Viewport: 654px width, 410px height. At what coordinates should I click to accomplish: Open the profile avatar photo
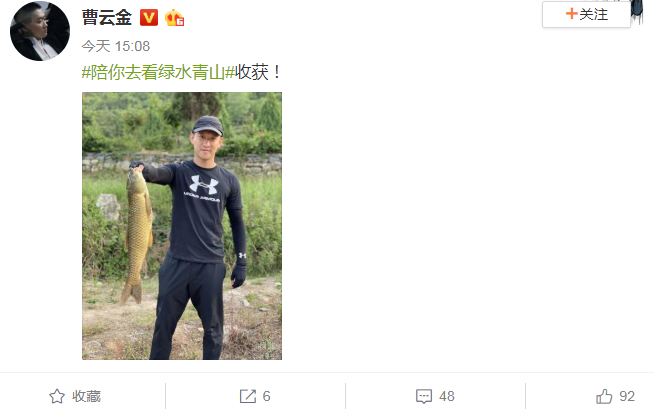(x=40, y=31)
